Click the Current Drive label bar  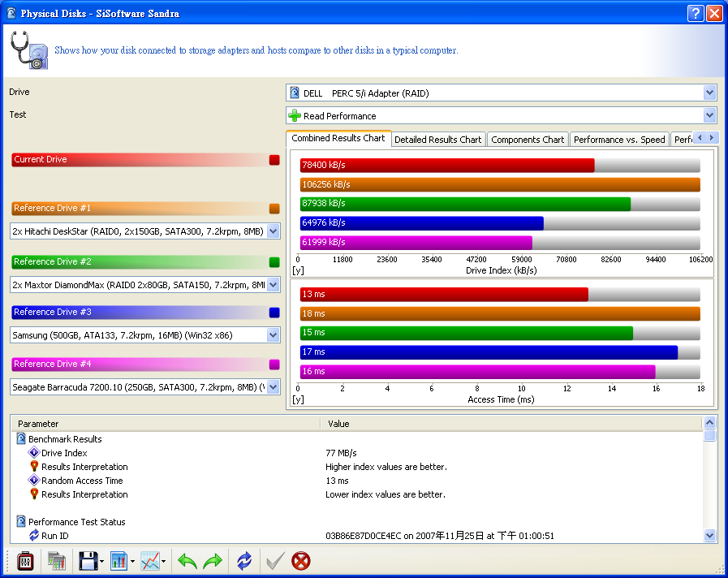pyautogui.click(x=140, y=160)
